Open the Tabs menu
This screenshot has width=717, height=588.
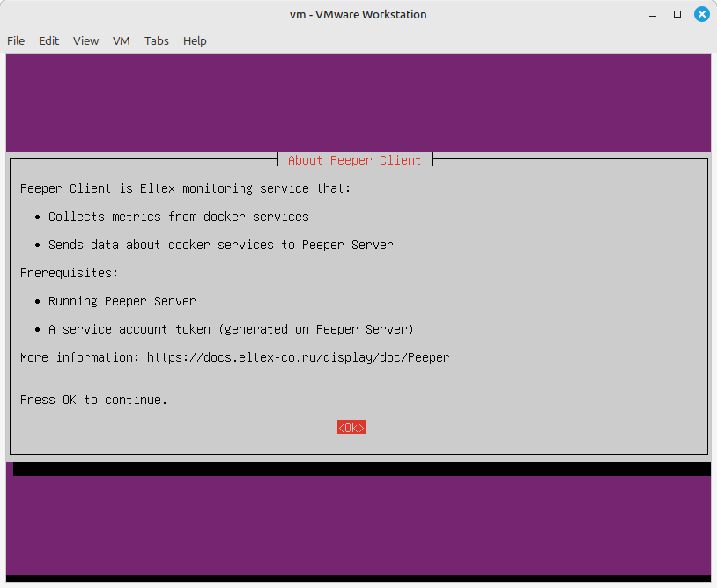(157, 41)
